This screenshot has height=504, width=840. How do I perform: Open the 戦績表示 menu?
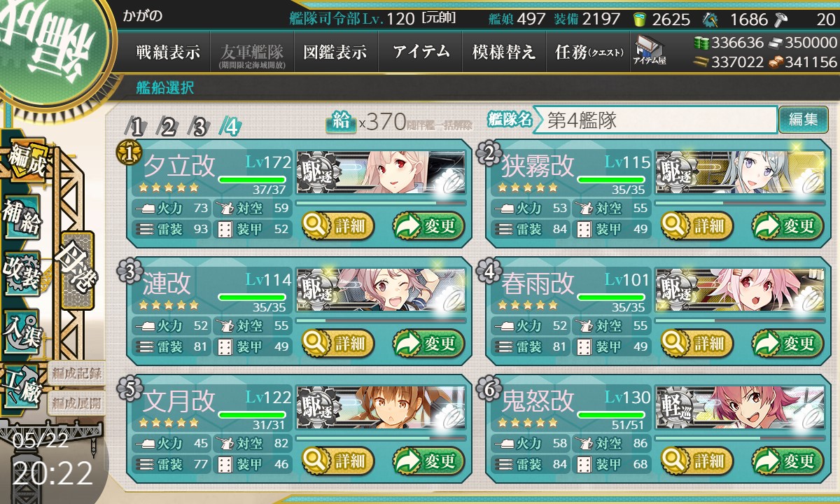click(168, 52)
